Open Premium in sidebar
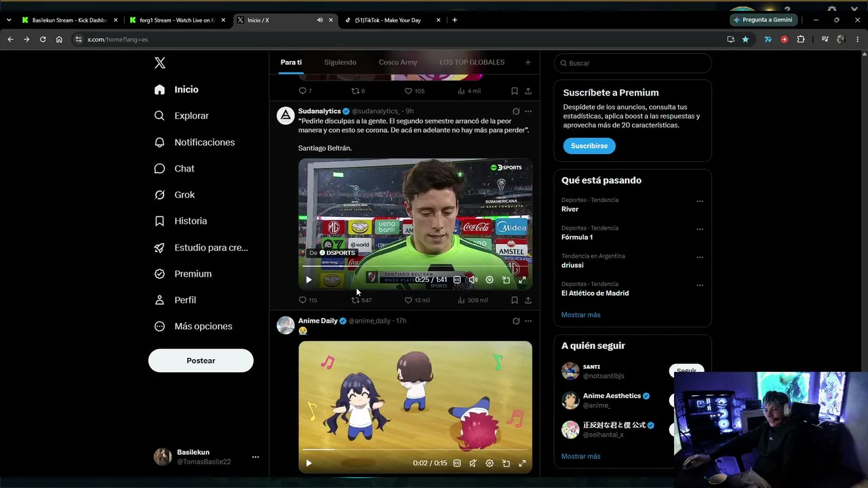Image resolution: width=868 pixels, height=488 pixels. tap(182, 274)
